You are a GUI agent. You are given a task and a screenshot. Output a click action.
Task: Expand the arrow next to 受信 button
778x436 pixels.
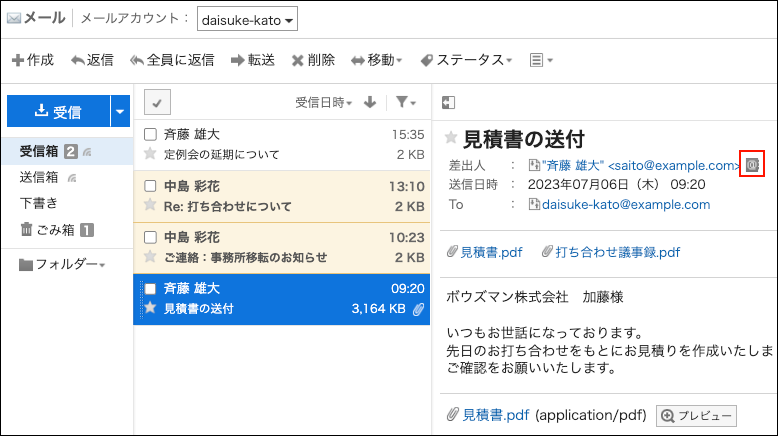[x=120, y=111]
